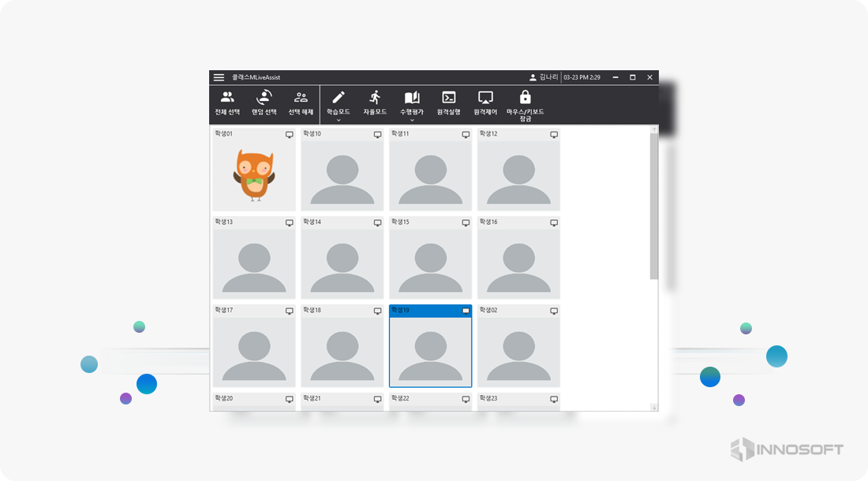
Task: Select the 학생18 avatar thumbnail
Action: (342, 352)
